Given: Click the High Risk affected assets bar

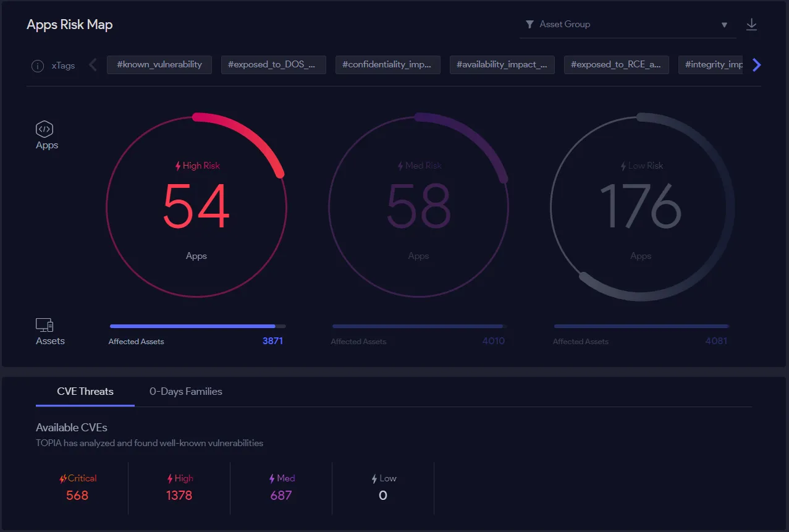Looking at the screenshot, I should (x=197, y=326).
